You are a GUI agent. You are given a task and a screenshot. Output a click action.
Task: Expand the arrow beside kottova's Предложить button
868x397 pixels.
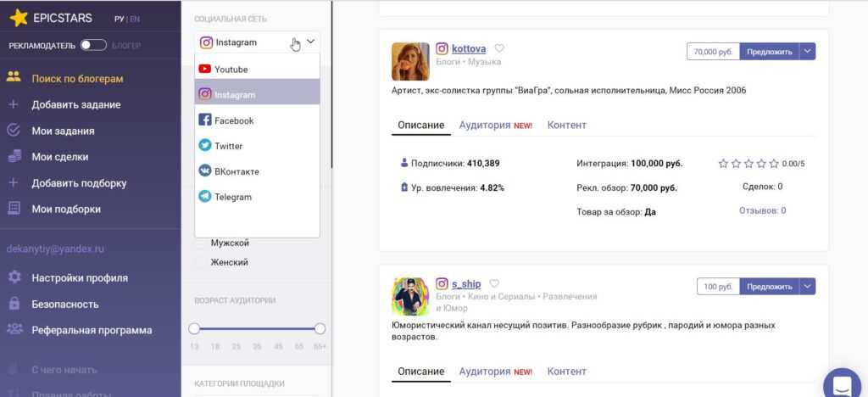[x=808, y=52]
